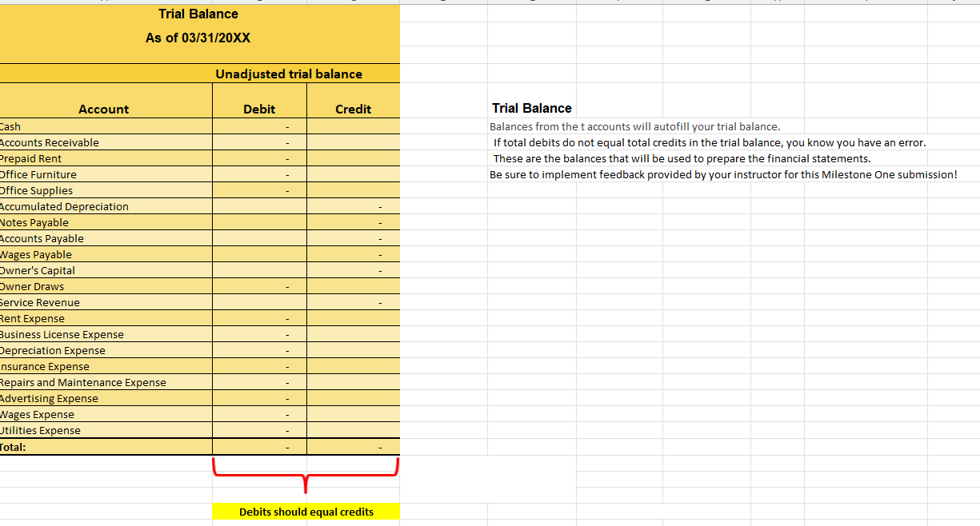Select the Advertising Expense row label
The width and height of the screenshot is (980, 526).
pos(49,398)
